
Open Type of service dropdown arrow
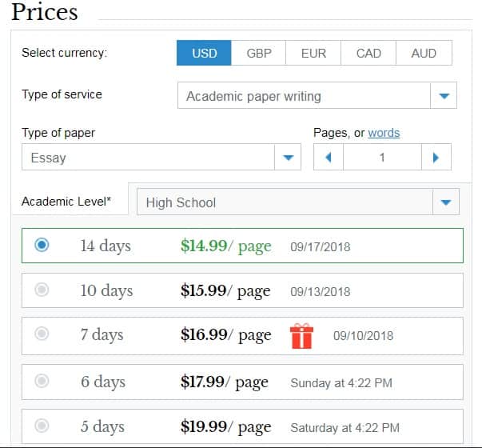pos(444,96)
